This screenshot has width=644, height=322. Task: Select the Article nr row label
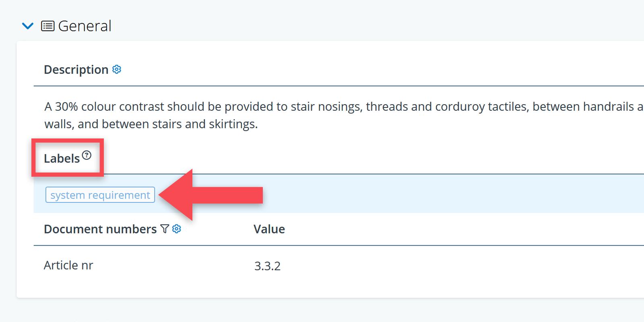[x=68, y=265]
